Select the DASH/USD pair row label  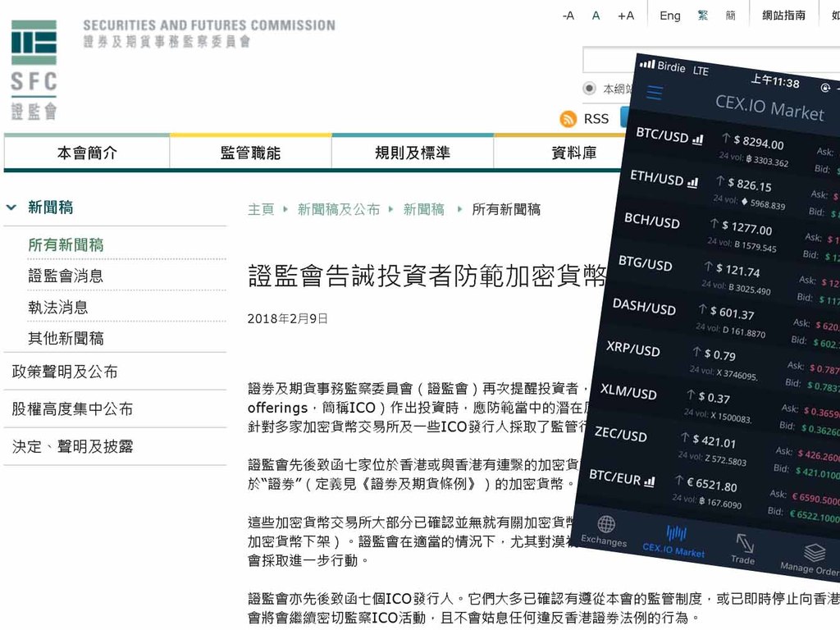(644, 306)
